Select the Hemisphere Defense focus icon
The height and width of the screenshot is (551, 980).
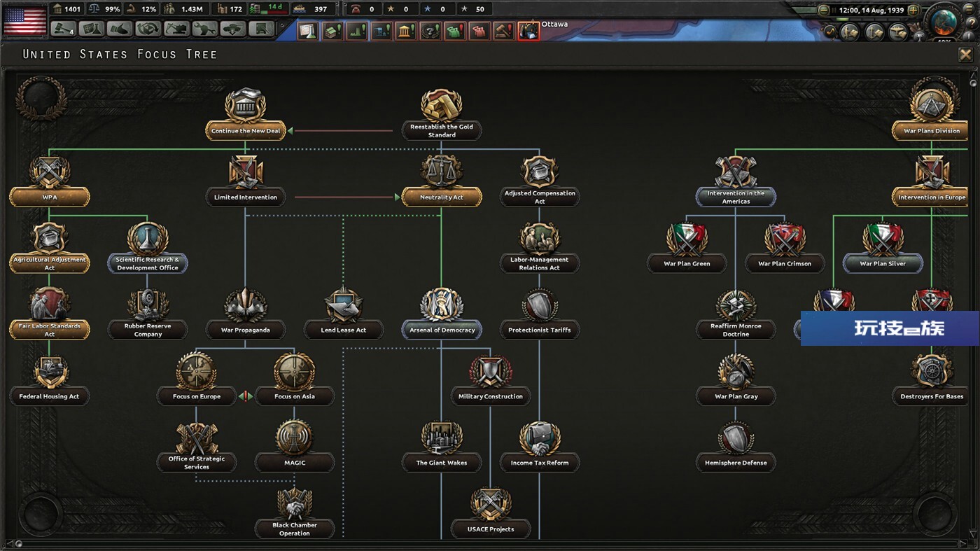(736, 438)
